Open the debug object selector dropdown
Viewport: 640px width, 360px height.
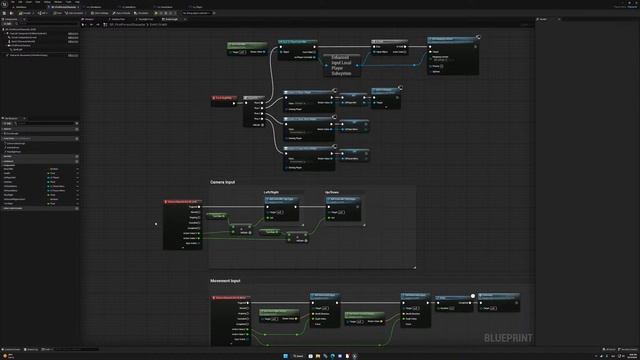tap(197, 13)
